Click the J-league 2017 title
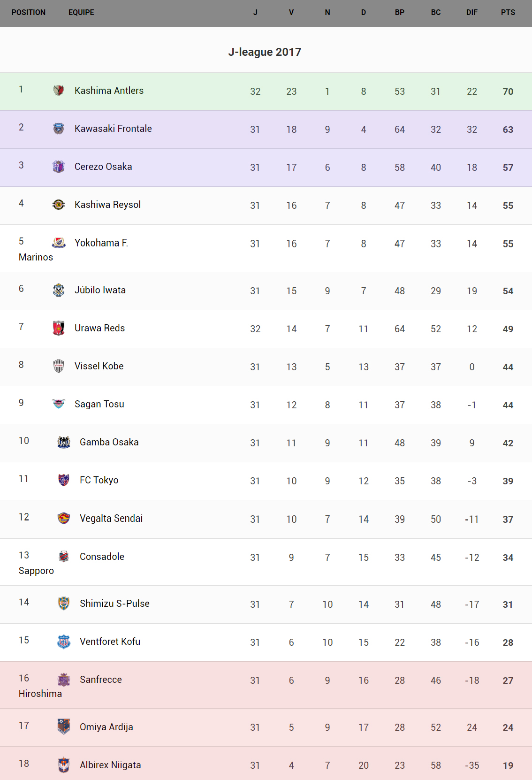This screenshot has height=780, width=532. tap(265, 52)
